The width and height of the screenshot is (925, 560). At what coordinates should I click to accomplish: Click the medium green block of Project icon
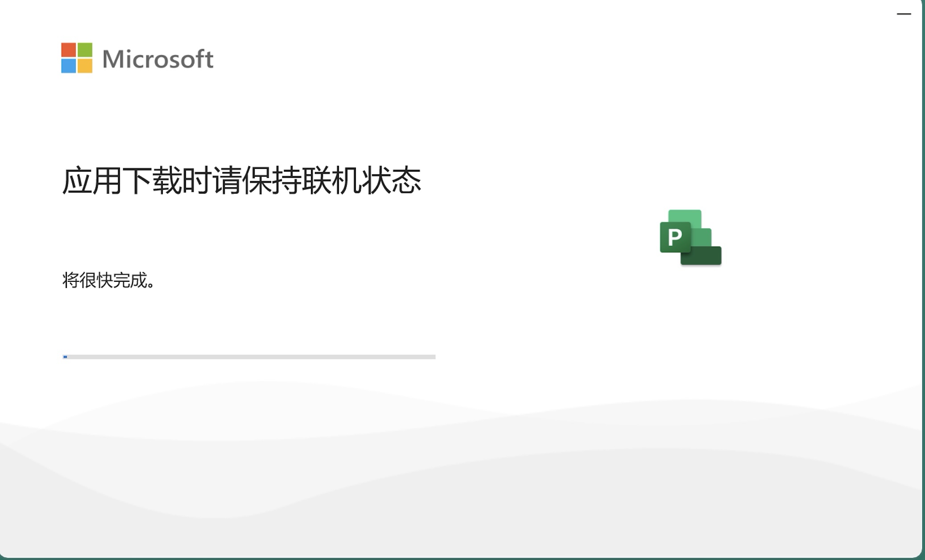pyautogui.click(x=701, y=237)
